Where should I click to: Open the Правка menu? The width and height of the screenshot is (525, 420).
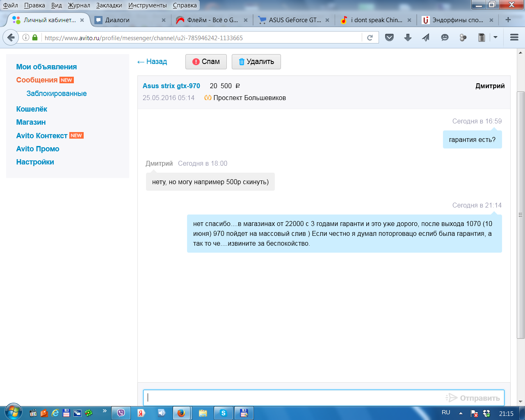[34, 5]
